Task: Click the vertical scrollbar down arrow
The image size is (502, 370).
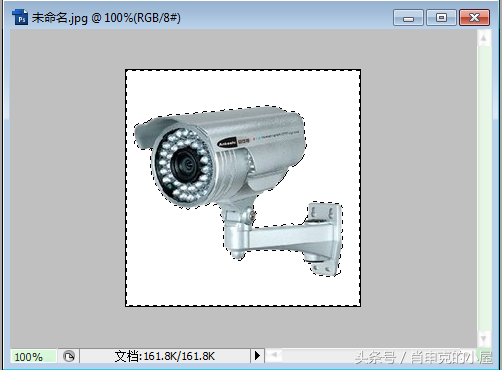Action: coord(484,340)
